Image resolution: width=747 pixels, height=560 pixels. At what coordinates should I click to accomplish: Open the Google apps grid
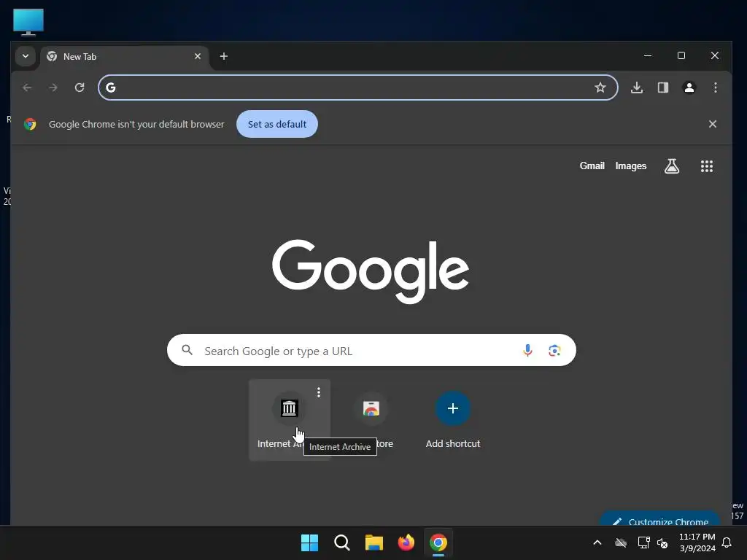[x=707, y=166]
